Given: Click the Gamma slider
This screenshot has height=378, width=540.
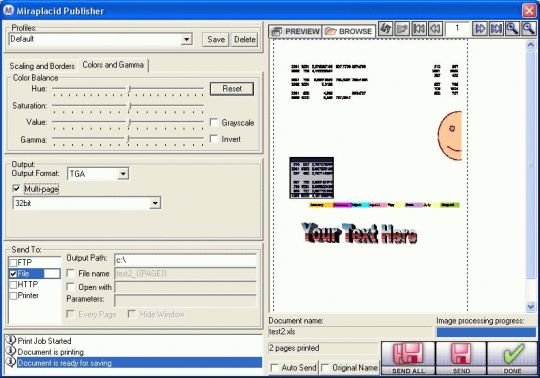Looking at the screenshot, I should (128, 140).
